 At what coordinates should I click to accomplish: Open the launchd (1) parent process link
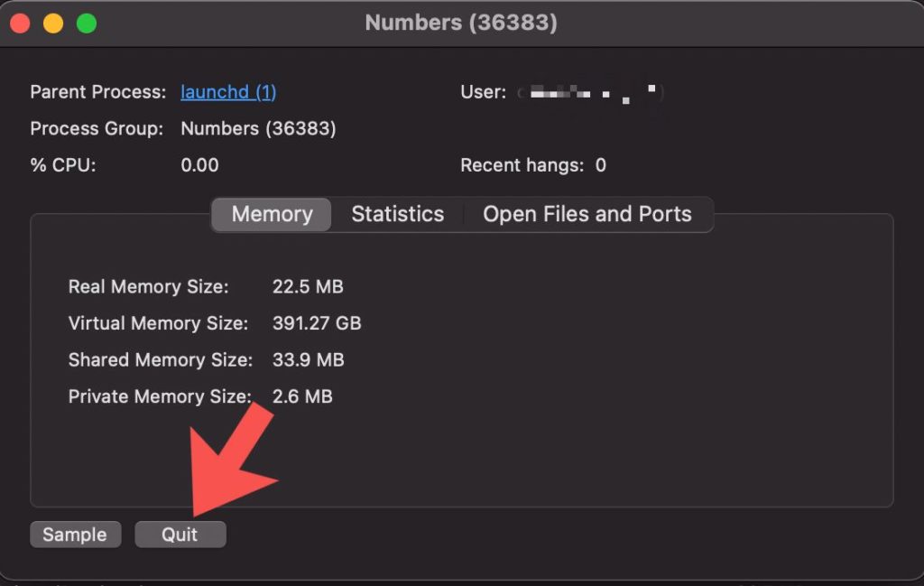(228, 92)
